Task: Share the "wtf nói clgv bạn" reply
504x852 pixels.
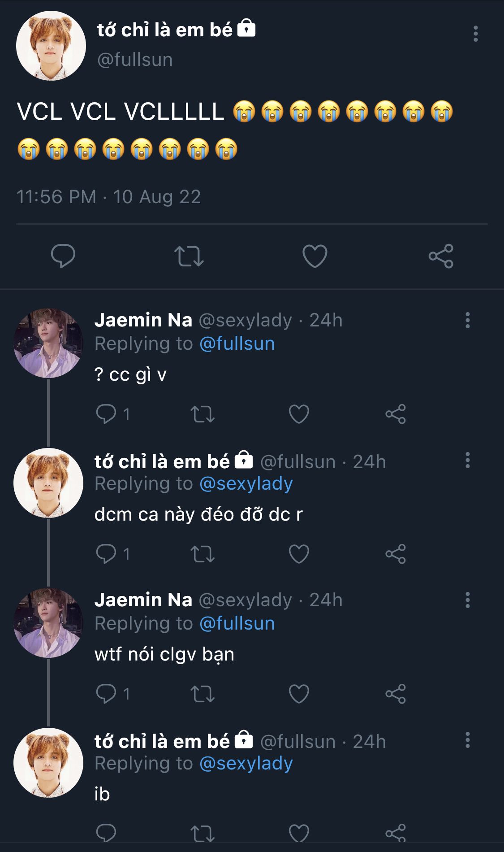Action: click(x=395, y=694)
